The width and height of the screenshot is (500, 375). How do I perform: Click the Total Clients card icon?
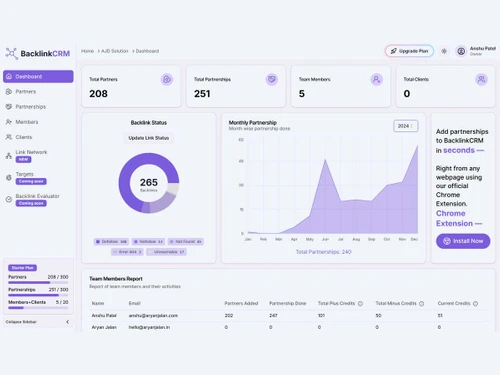(x=481, y=79)
